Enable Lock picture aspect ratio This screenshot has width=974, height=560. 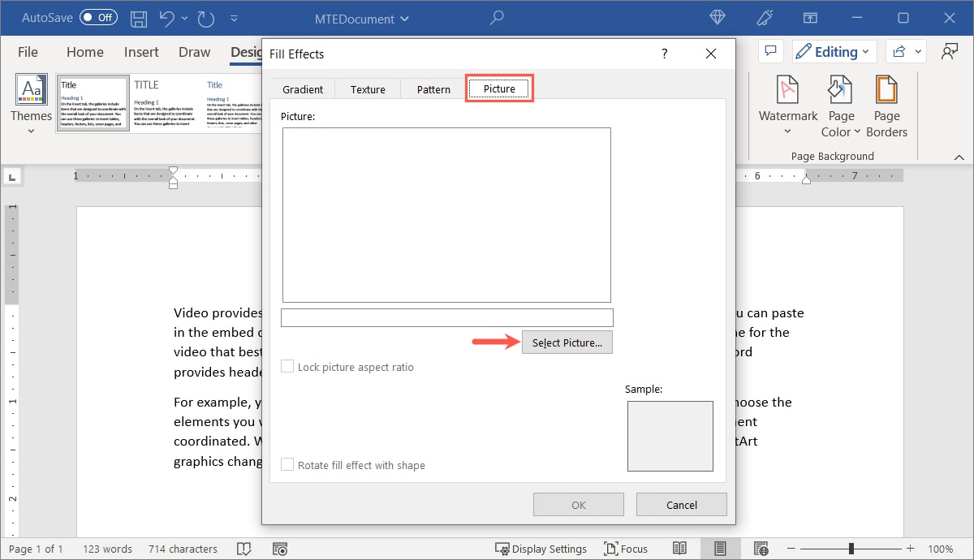[287, 367]
